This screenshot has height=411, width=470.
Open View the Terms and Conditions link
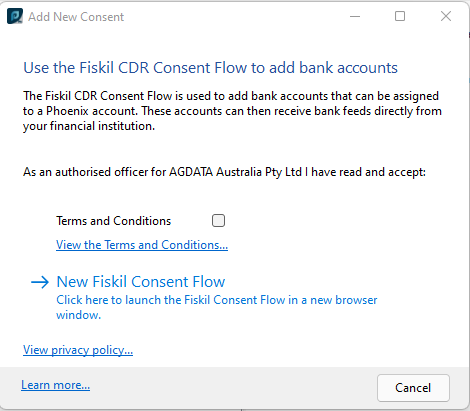[x=142, y=245]
